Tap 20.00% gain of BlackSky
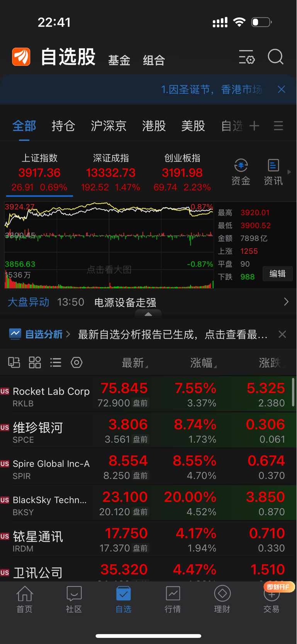This screenshot has height=644, width=297. pyautogui.click(x=190, y=497)
